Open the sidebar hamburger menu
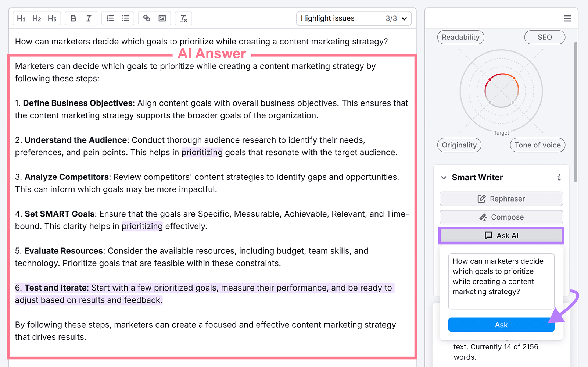The width and height of the screenshot is (588, 367). click(567, 18)
